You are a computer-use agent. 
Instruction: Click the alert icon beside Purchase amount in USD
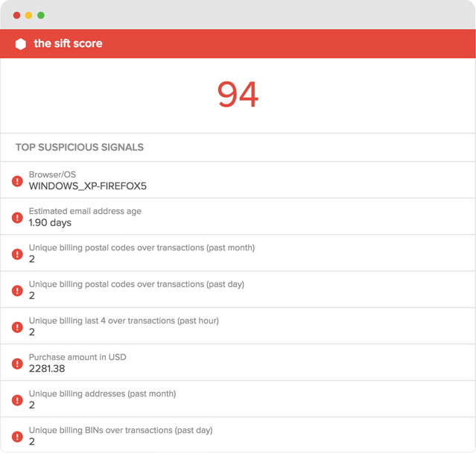click(x=17, y=364)
